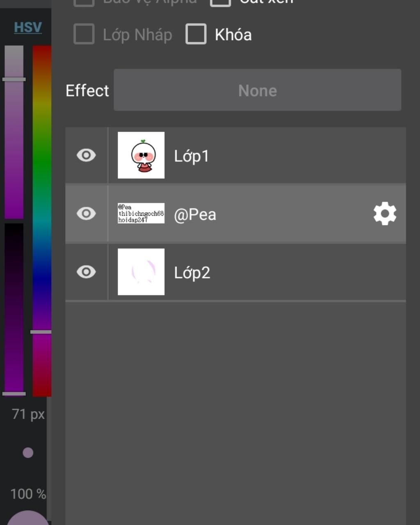The height and width of the screenshot is (525, 420).
Task: Open the @Pea layer settings gear
Action: [x=385, y=214]
